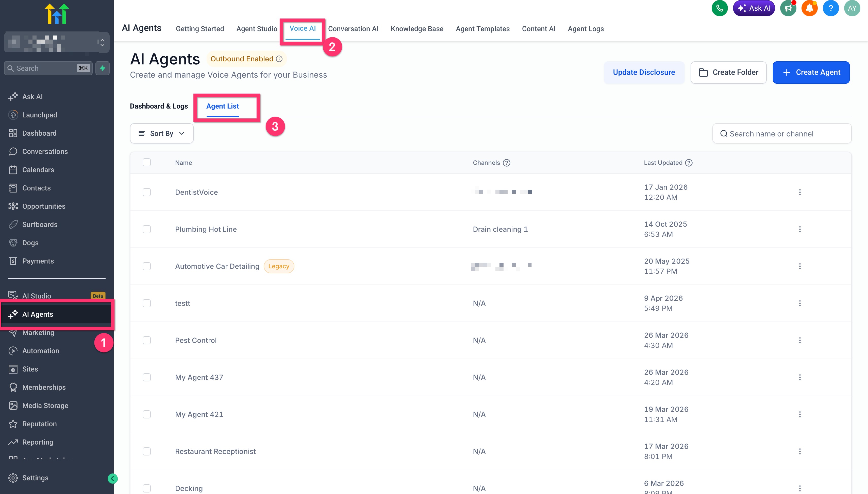Click the green lightning quick-actions icon

(x=103, y=68)
